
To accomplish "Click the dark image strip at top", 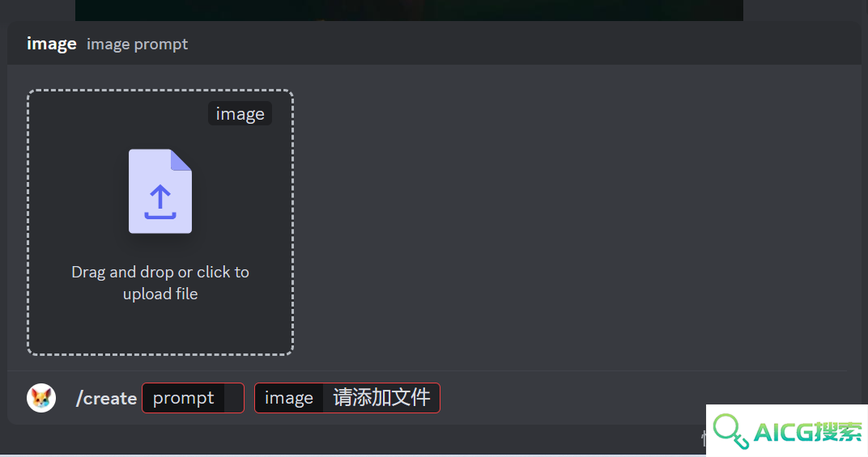I will tap(409, 10).
